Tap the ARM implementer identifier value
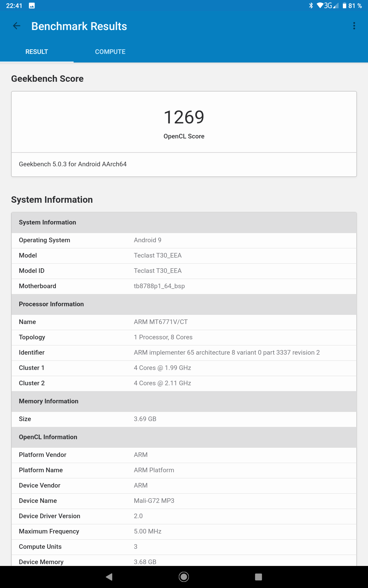Viewport: 368px width, 588px height. 227,352
